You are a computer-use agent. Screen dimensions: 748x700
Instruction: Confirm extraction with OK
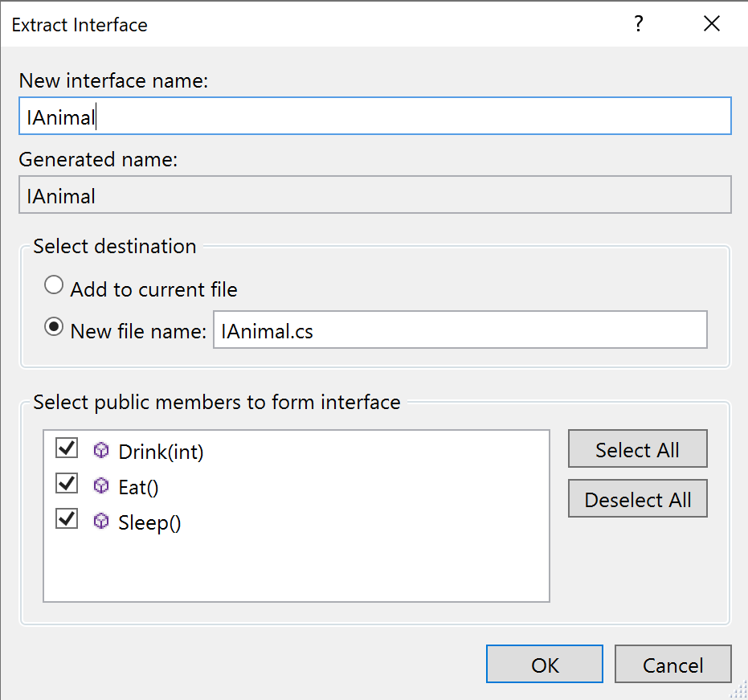pyautogui.click(x=544, y=664)
